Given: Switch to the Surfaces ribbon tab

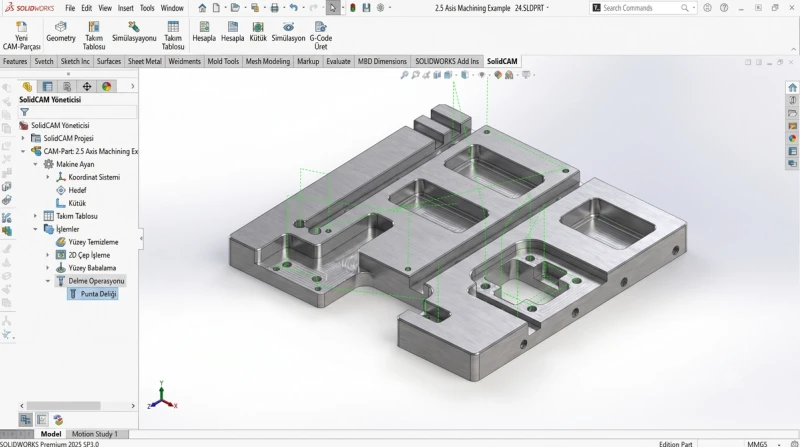Looking at the screenshot, I should point(109,61).
